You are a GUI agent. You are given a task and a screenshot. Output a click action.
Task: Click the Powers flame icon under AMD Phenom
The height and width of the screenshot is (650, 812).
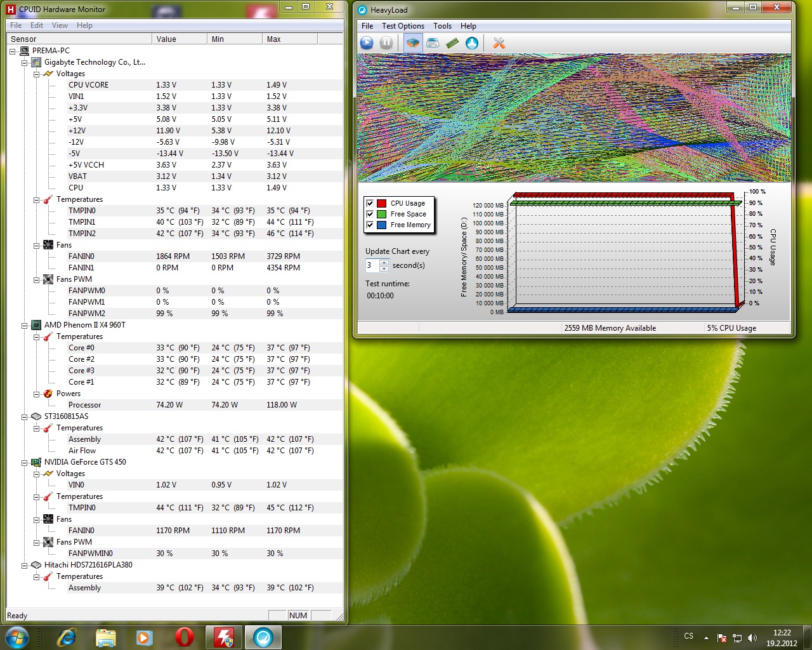48,394
